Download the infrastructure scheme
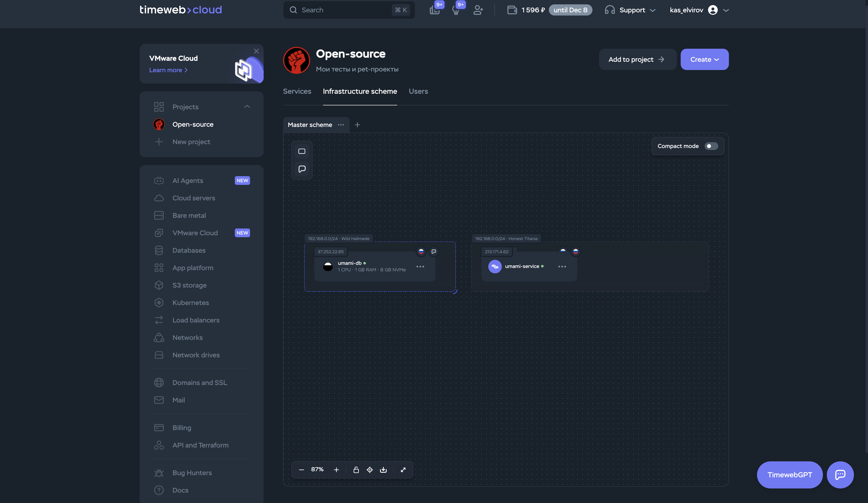Viewport: 868px width, 503px height. point(383,470)
